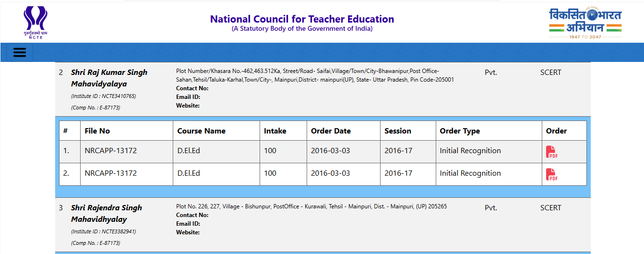644x254 pixels.
Task: Click SCERT label for Shri Raj Kumar Singh
Action: 550,73
